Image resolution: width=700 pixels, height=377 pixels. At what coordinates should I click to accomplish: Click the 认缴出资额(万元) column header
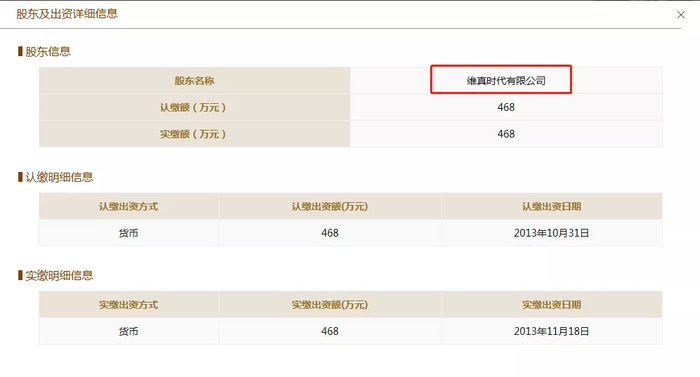point(330,206)
